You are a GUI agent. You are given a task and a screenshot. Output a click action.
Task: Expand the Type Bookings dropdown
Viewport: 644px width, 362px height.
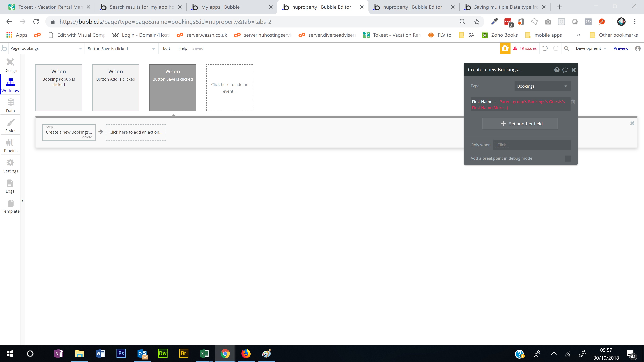coord(542,86)
